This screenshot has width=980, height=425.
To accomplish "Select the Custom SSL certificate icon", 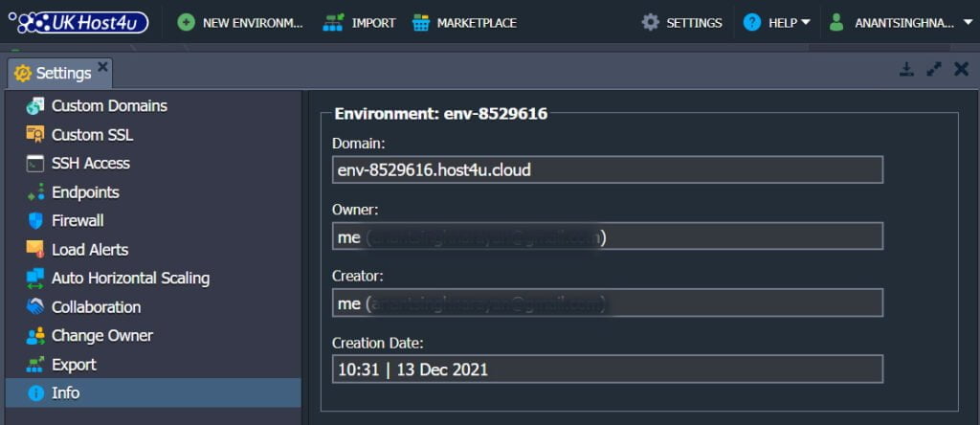I will click(x=35, y=134).
